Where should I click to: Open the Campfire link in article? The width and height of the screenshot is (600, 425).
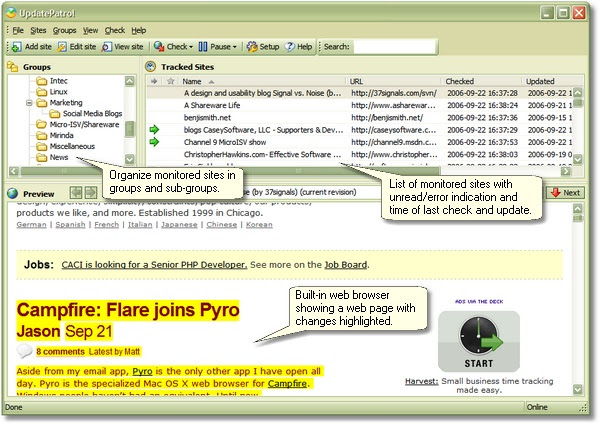(x=287, y=383)
